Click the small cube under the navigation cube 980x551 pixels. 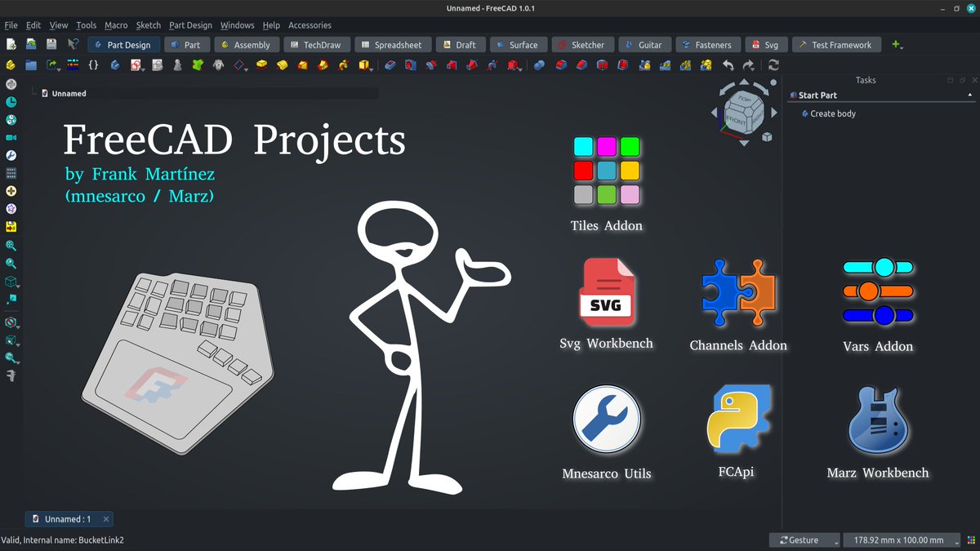click(767, 136)
